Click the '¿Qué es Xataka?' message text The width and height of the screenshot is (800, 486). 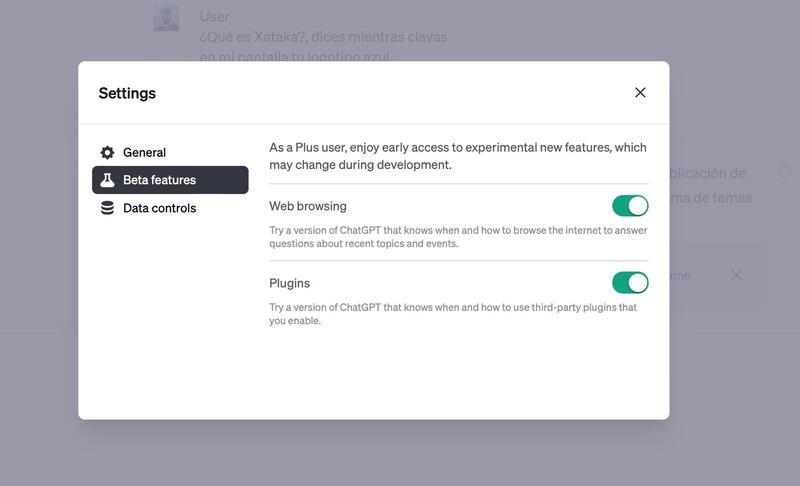click(x=322, y=37)
